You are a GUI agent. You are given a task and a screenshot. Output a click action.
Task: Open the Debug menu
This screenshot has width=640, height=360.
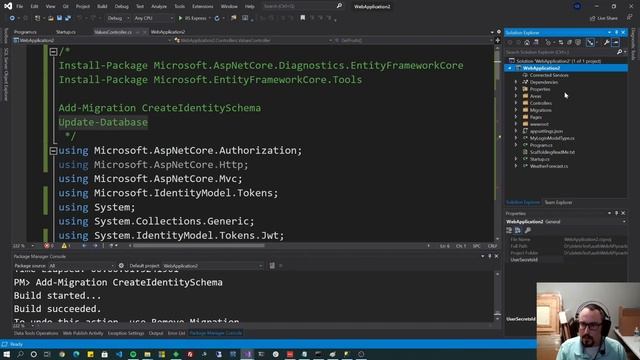pyautogui.click(x=121, y=7)
